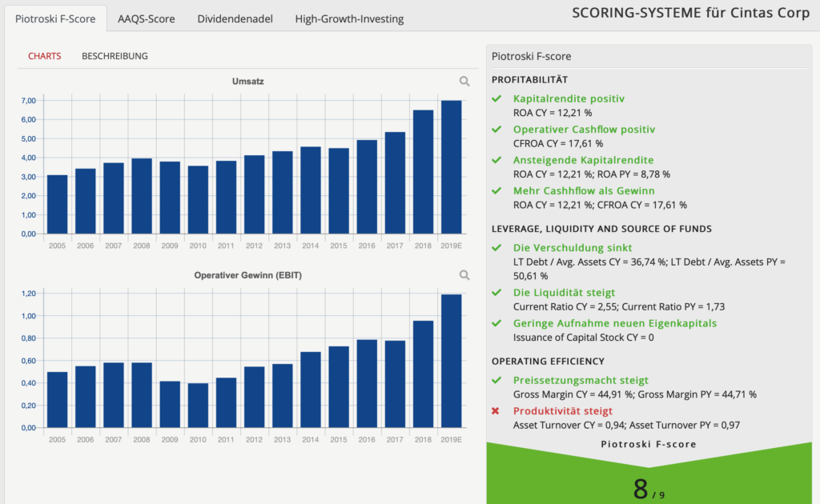Click the checkmark beside Geringe Aufnahme neuen Eigenkapitals
The width and height of the screenshot is (820, 504).
coord(496,324)
